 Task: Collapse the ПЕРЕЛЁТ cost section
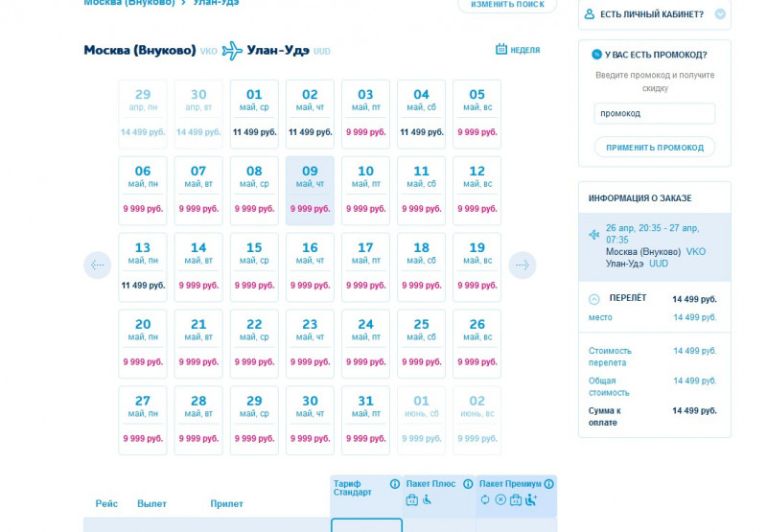[593, 299]
